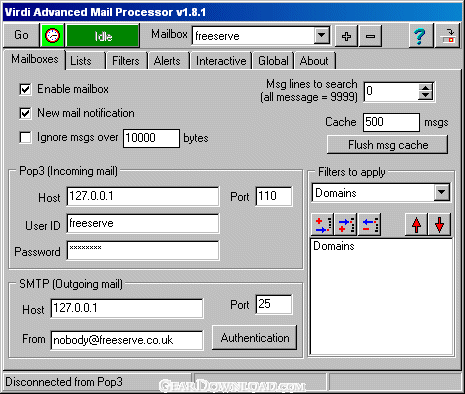This screenshot has height=394, width=465.
Task: Click the Password field
Action: click(143, 251)
